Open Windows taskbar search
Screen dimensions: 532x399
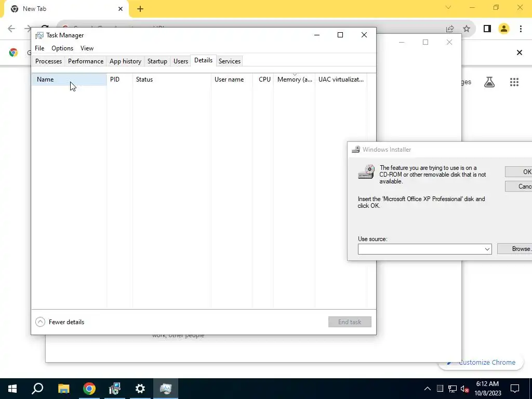[37, 389]
